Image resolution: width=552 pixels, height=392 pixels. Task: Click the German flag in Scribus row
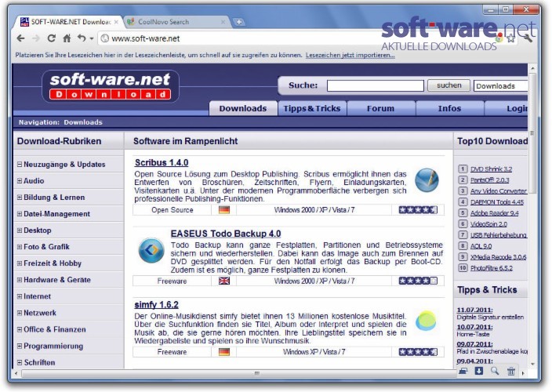pyautogui.click(x=224, y=210)
